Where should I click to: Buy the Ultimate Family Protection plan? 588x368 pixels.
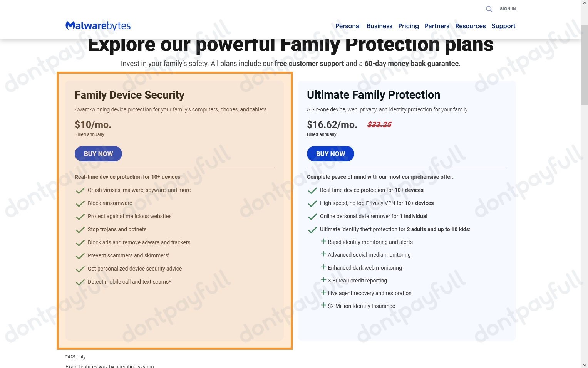(330, 154)
